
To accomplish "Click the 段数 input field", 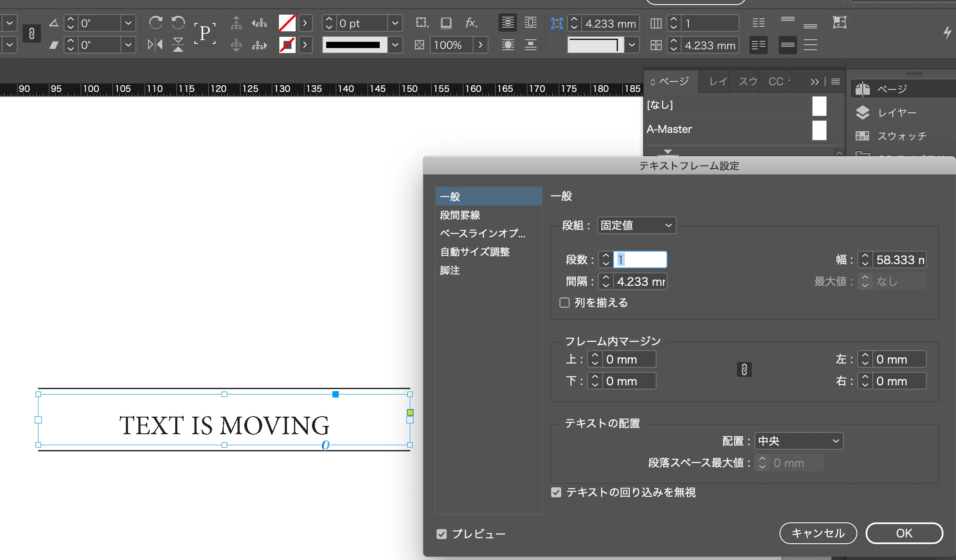I will [640, 260].
